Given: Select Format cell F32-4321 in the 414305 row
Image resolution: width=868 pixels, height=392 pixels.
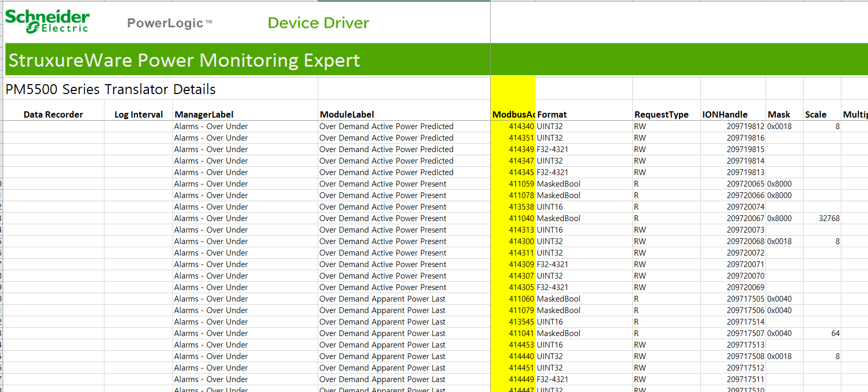Looking at the screenshot, I should [x=584, y=287].
